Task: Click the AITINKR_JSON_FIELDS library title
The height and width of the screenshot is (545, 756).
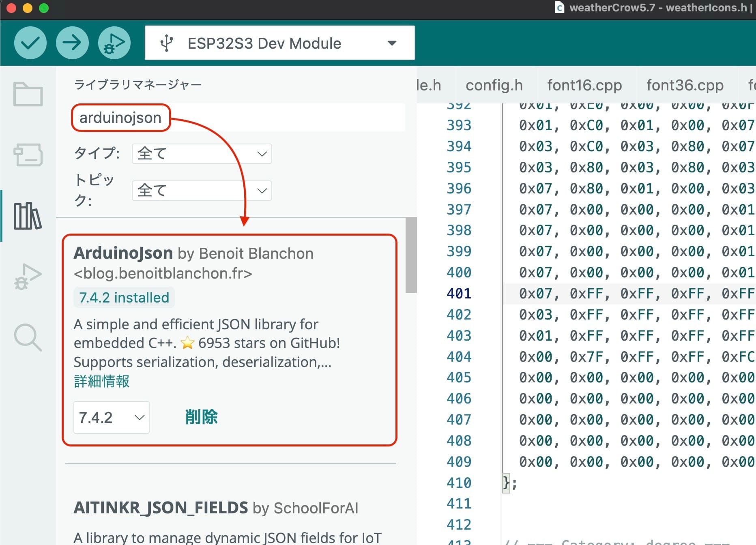Action: pyautogui.click(x=161, y=508)
